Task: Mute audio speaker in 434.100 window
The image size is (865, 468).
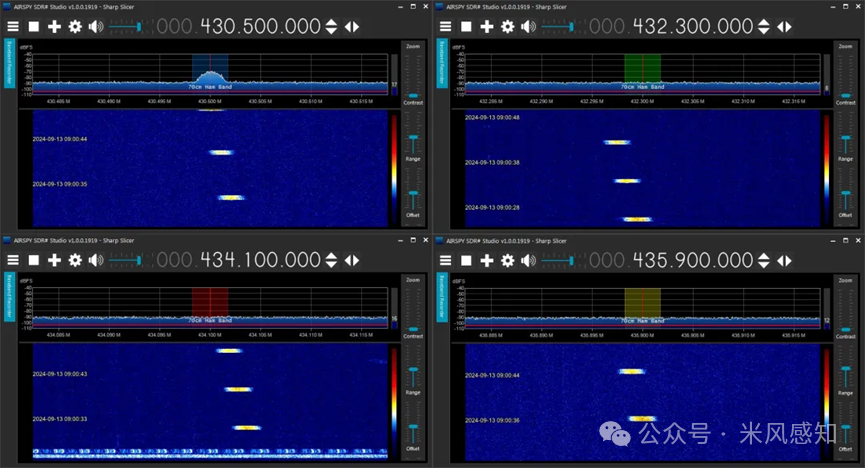Action: coord(96,260)
